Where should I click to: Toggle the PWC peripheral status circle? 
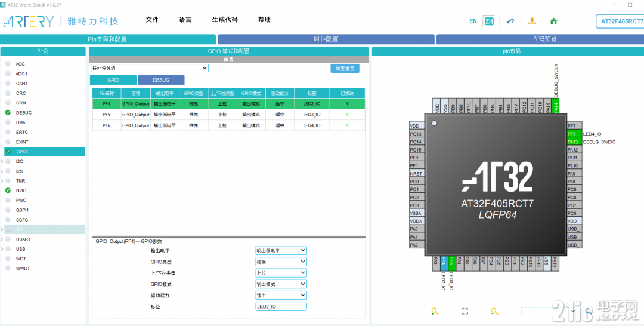(8, 200)
